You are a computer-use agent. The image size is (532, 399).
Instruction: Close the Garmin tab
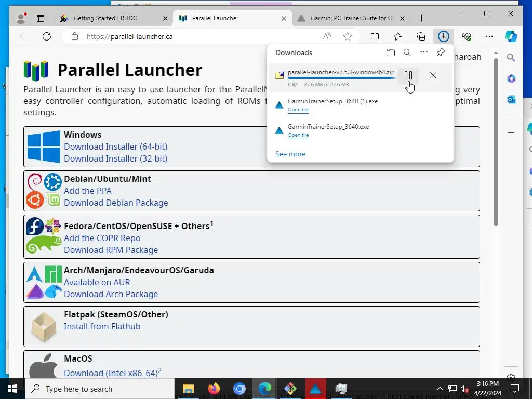point(402,18)
